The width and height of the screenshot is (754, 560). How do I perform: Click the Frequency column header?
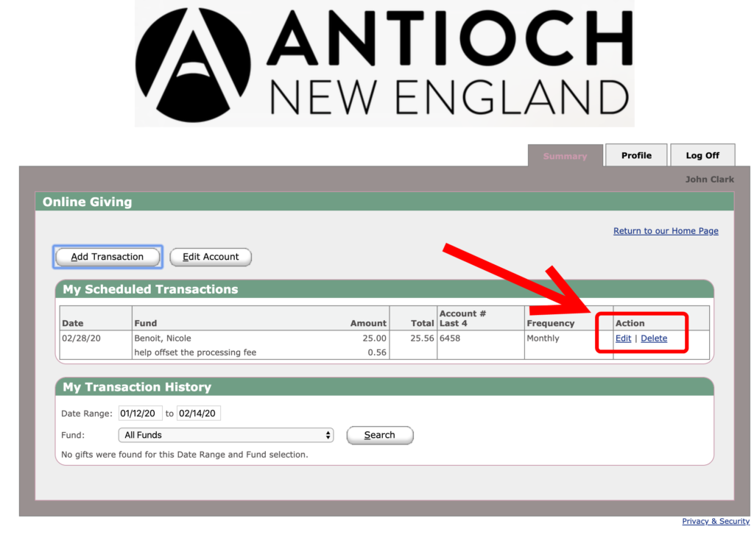(551, 324)
